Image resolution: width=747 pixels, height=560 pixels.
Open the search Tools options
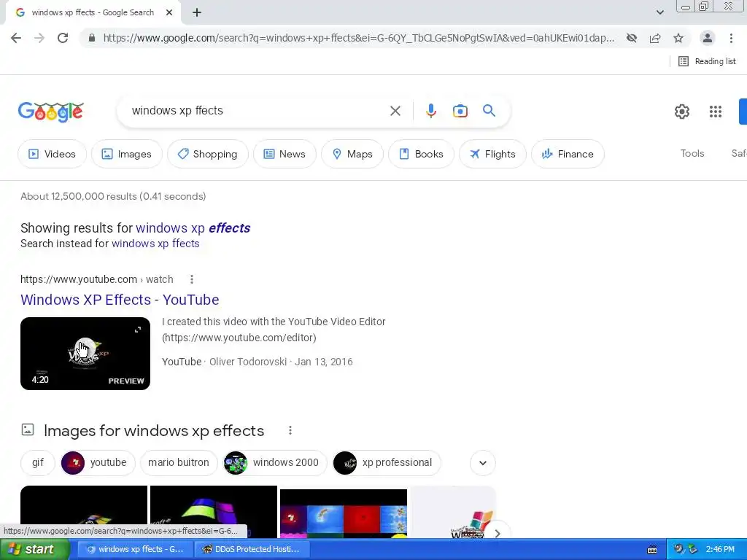[692, 153]
